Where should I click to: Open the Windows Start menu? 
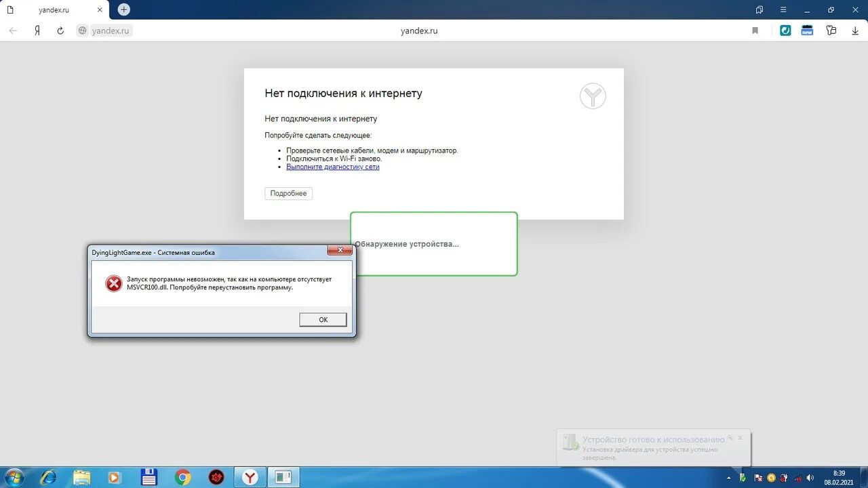click(x=14, y=477)
